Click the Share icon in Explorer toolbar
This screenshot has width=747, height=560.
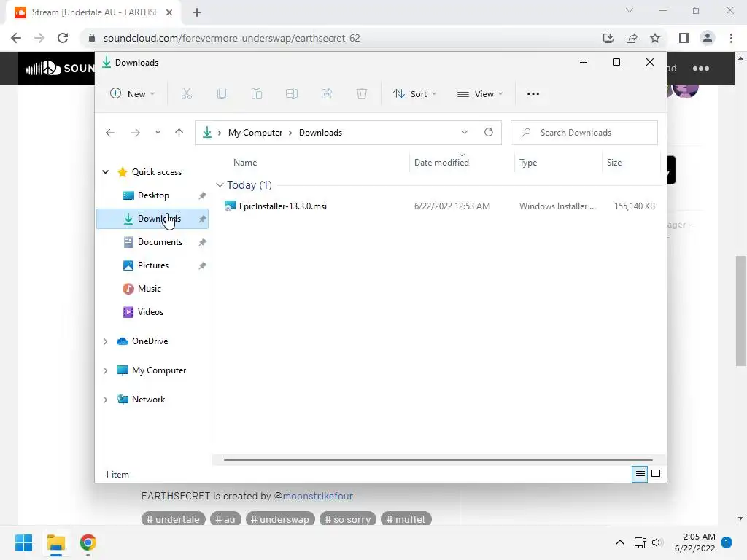point(327,94)
